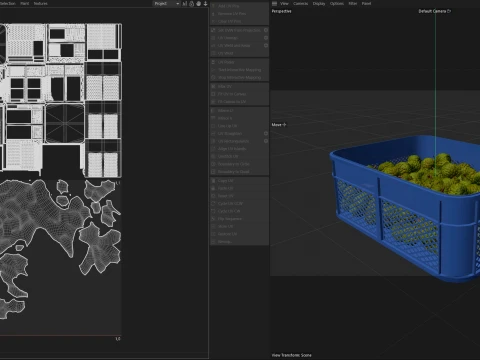This screenshot has width=480, height=360.
Task: Click the down-arrow icon in the UV editor header
Action: (x=205, y=4)
